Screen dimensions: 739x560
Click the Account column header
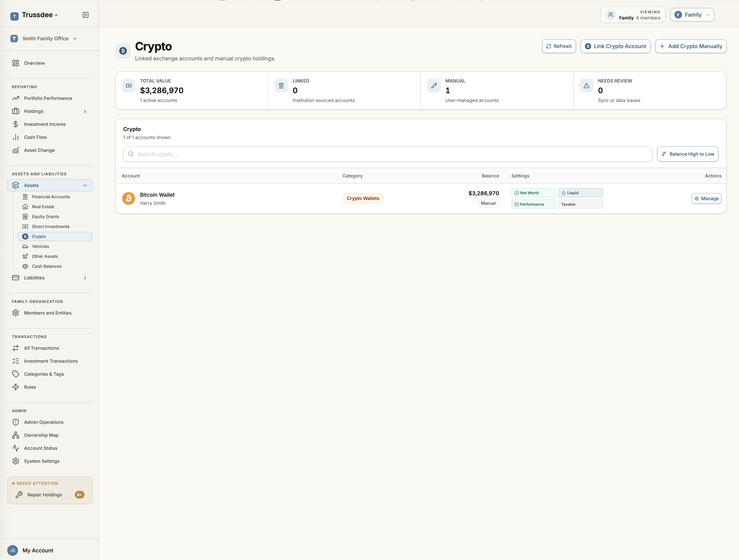[131, 176]
